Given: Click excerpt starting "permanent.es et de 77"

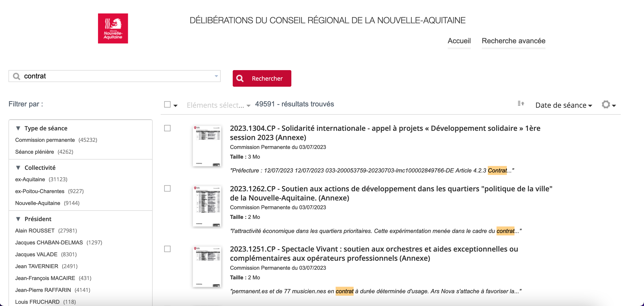Looking at the screenshot, I should 376,291.
